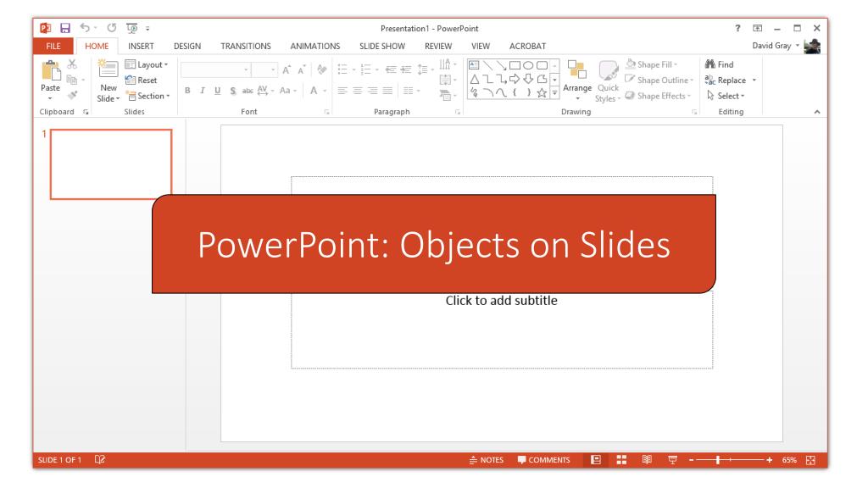868x488 pixels.
Task: Open the Shape Fill dropdown
Action: pyautogui.click(x=652, y=64)
